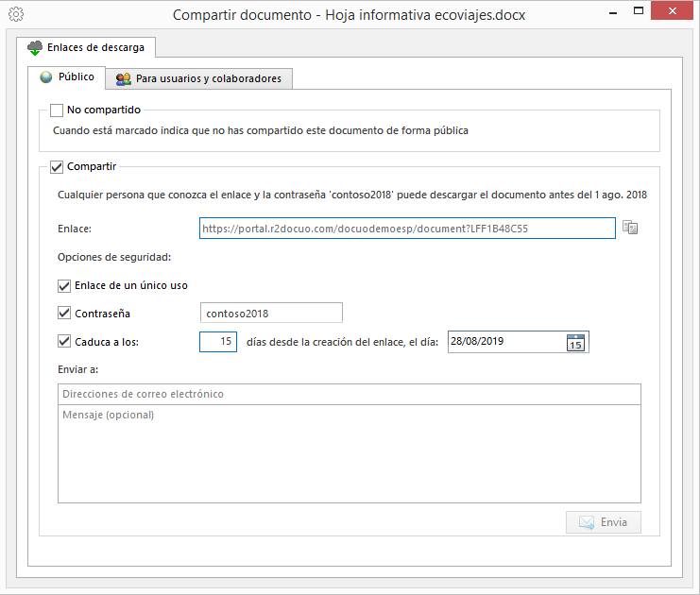Copy the link with the clipboard icon
Screen dimensions: 700x595
tap(630, 228)
